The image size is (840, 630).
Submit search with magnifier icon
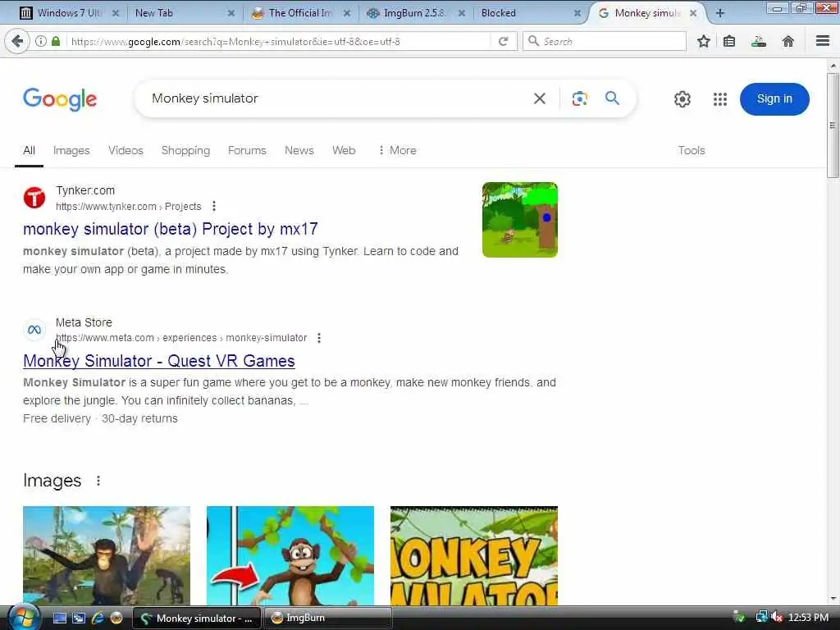click(612, 98)
